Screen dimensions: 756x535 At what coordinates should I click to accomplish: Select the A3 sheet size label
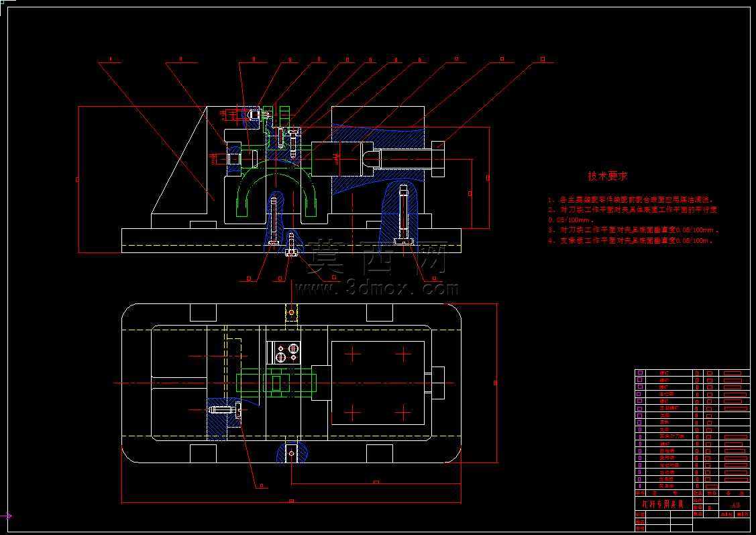click(735, 505)
